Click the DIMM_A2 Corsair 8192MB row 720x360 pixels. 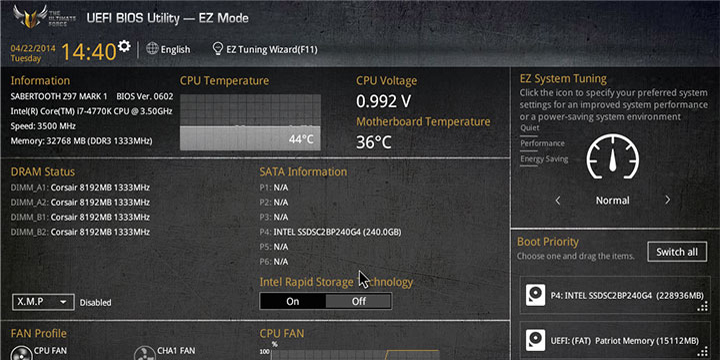[x=80, y=202]
